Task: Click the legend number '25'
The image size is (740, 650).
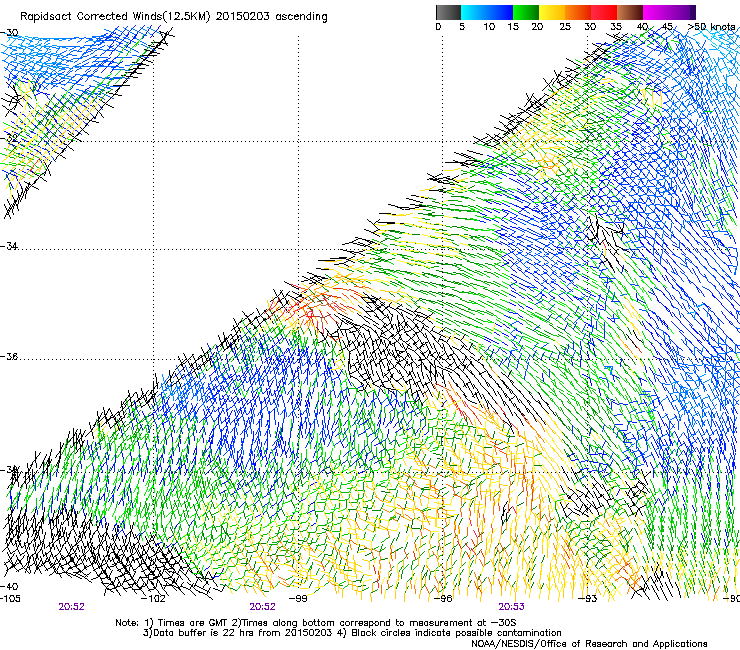Action: point(565,27)
